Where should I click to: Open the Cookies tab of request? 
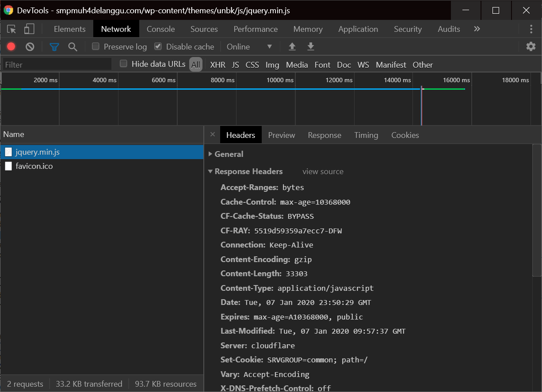405,135
